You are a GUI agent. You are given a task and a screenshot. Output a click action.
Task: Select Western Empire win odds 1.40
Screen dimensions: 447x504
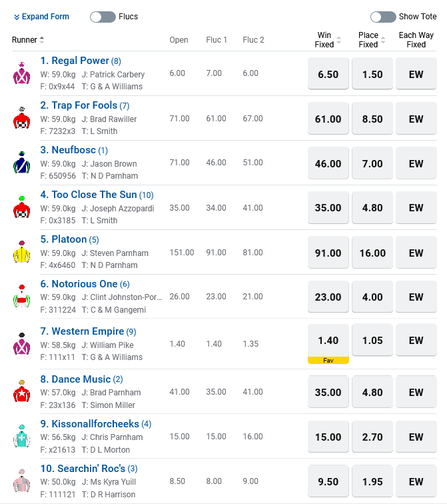point(328,341)
